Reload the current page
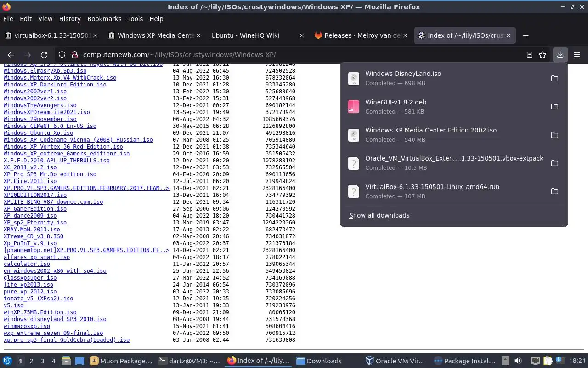The width and height of the screenshot is (588, 368). point(44,55)
